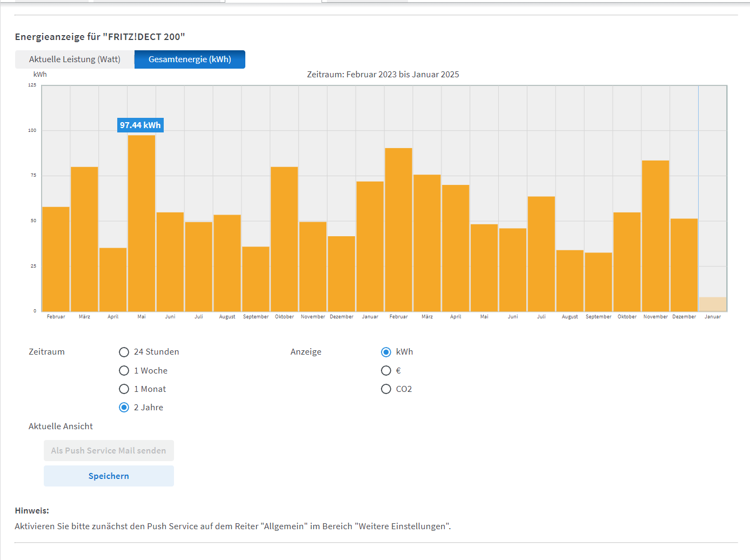Select the Gesamtenergie (kWh) tab

tap(190, 59)
